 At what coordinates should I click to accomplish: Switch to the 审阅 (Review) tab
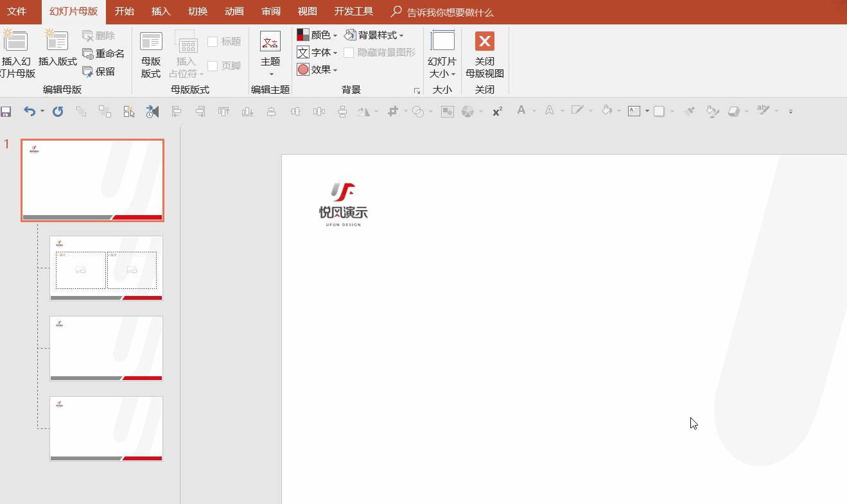[x=271, y=12]
